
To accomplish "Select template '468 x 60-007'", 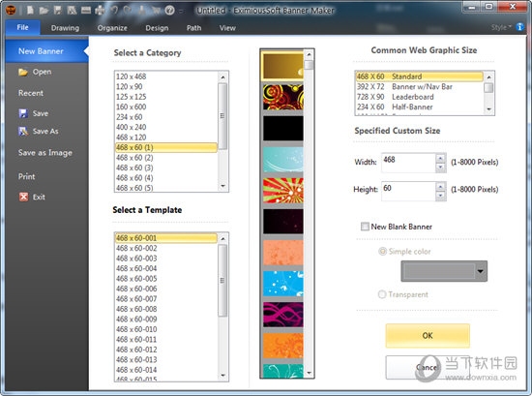I will click(x=166, y=299).
